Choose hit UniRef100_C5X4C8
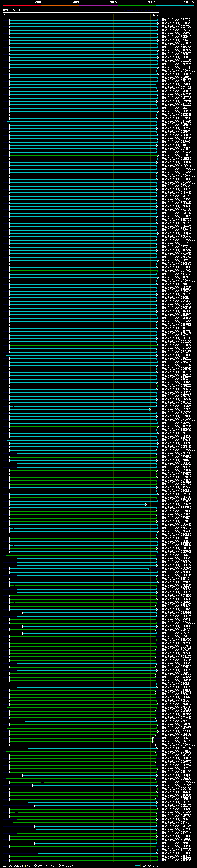197x868 pixels. pyautogui.click(x=177, y=40)
